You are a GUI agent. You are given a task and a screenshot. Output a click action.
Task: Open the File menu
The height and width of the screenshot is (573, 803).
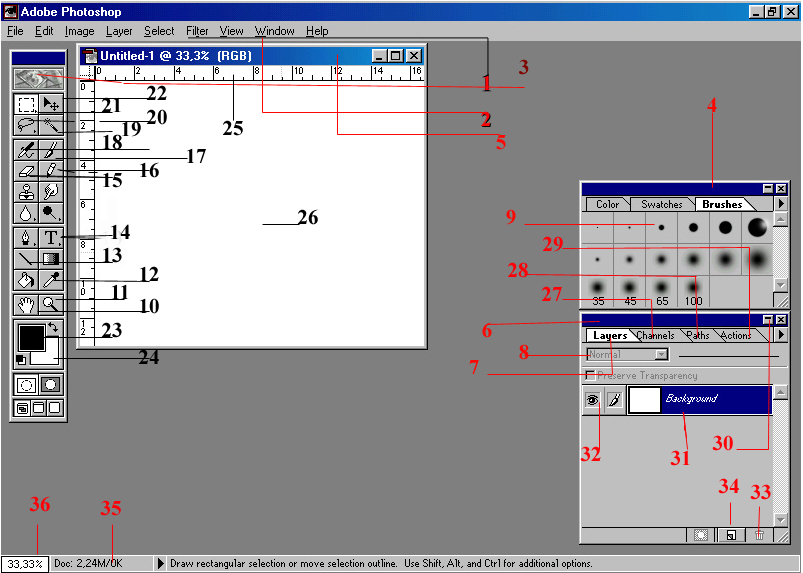point(15,31)
